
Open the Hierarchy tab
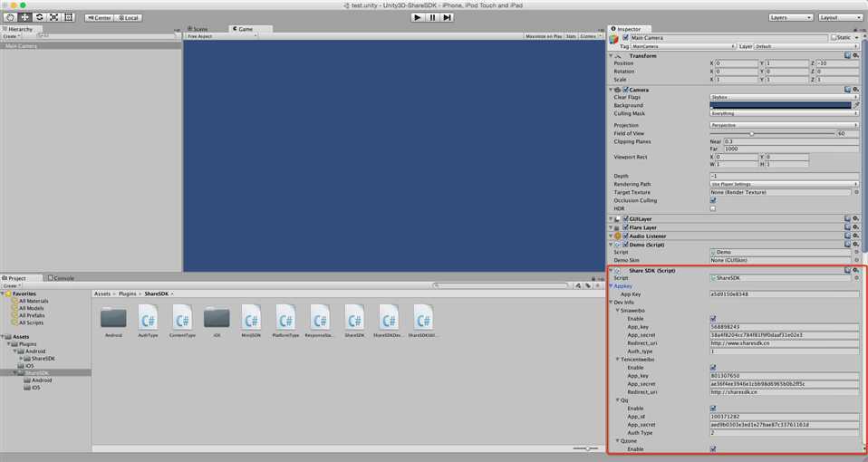[19, 29]
